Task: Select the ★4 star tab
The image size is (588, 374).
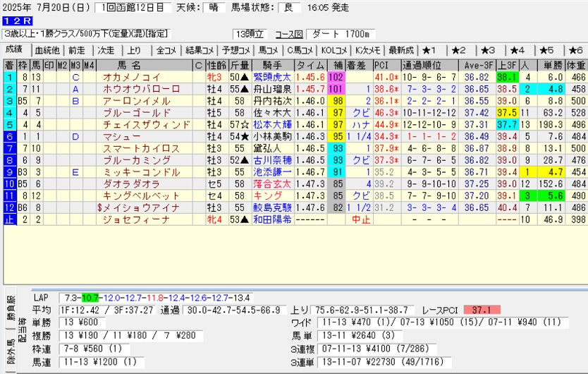Action: [517, 50]
